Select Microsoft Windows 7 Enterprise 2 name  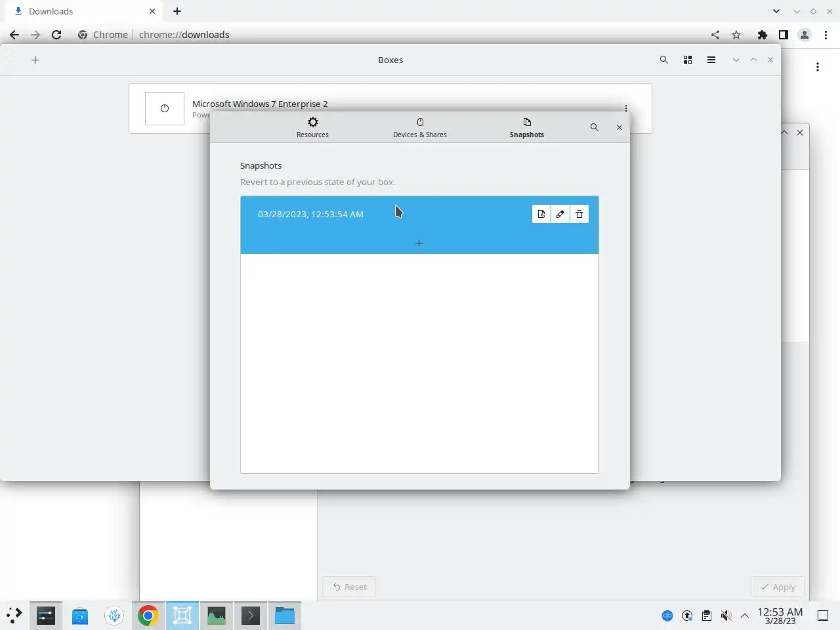click(260, 104)
